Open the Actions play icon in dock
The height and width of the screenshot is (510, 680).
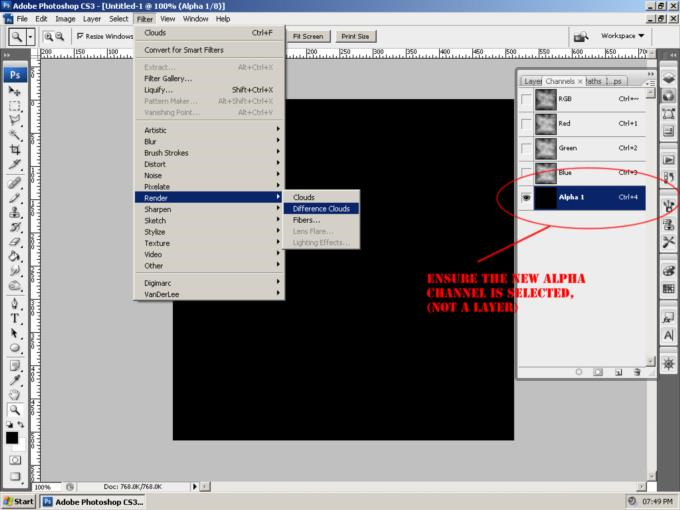point(668,160)
